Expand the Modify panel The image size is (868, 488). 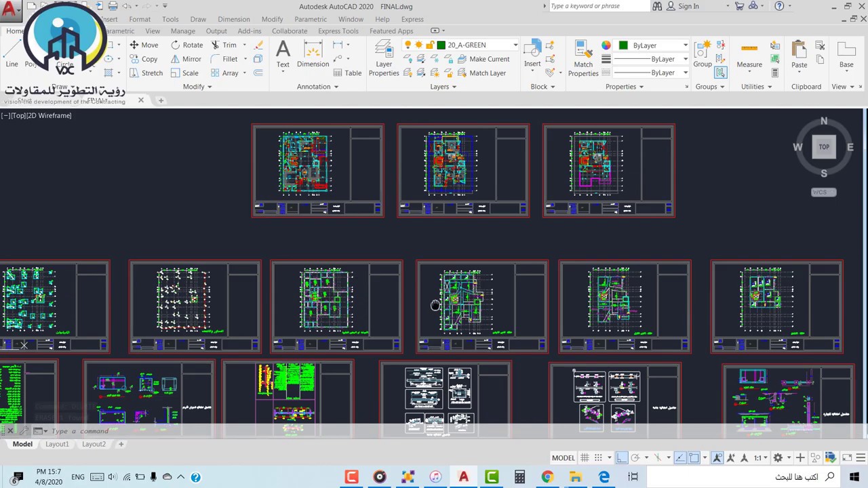[197, 87]
